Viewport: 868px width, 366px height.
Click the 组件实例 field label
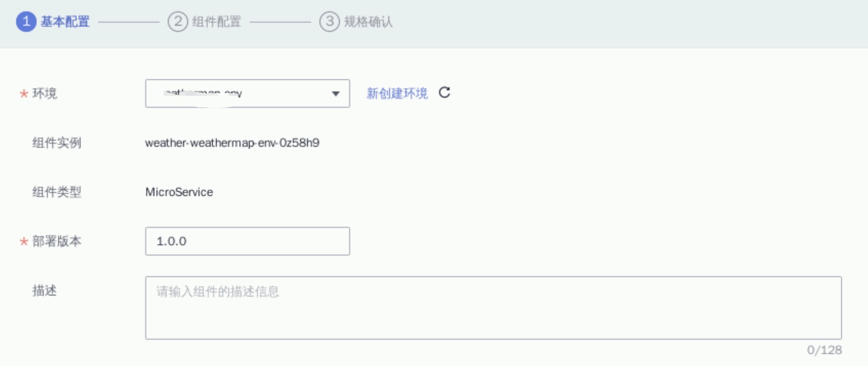(x=57, y=143)
